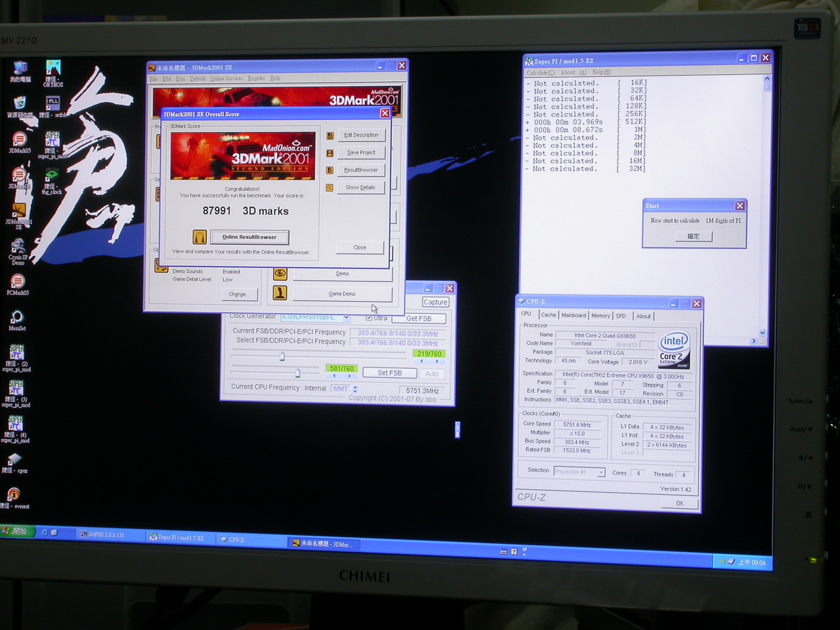Viewport: 840px width, 630px height.
Task: Open the About menu in Super PI
Action: tap(574, 72)
